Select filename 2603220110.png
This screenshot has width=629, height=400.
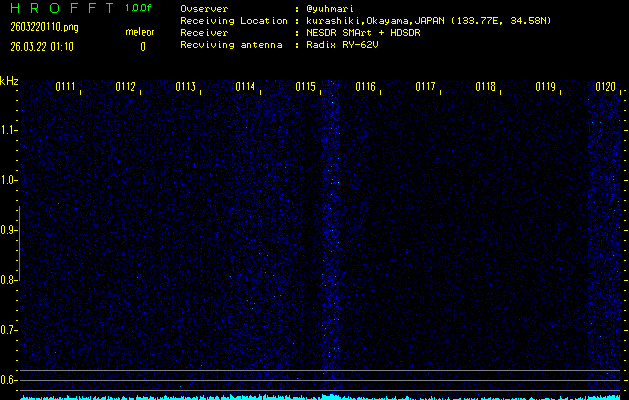(45, 27)
